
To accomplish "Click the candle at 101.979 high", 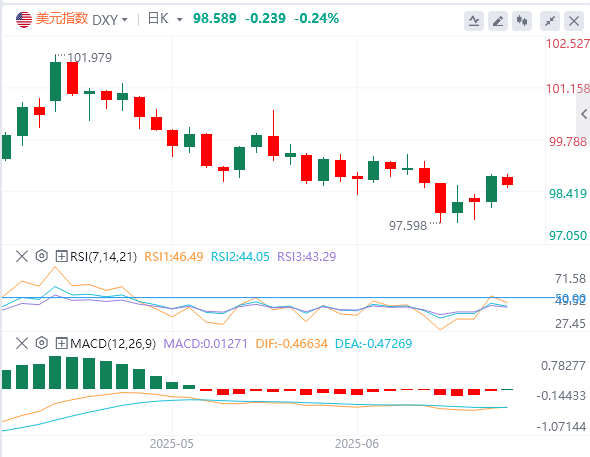I will pos(55,82).
